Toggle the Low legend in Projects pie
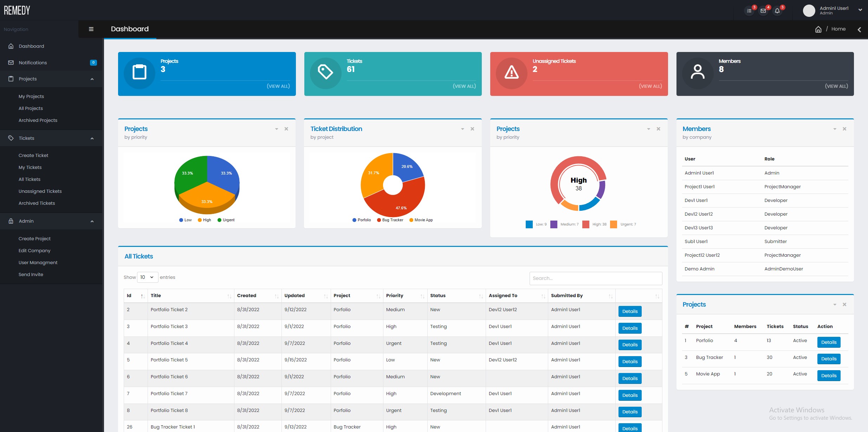868x432 pixels. tap(185, 220)
